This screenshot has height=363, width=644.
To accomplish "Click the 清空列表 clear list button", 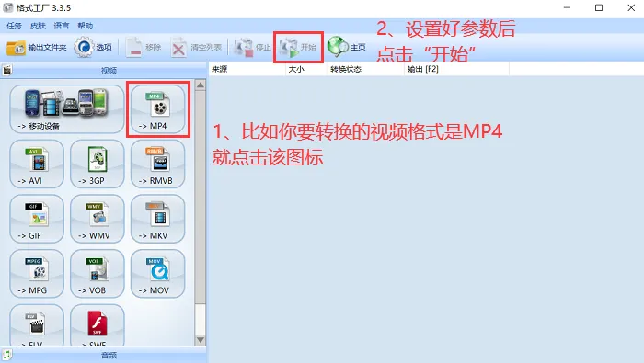I will point(196,48).
